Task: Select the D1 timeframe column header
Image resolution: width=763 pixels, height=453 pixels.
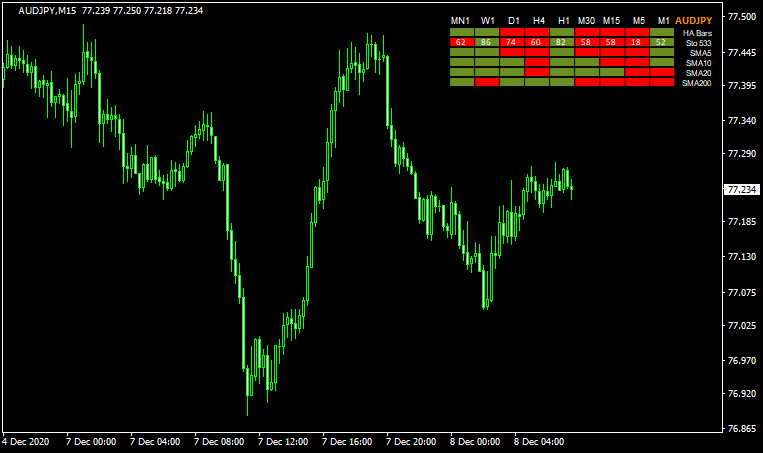Action: coord(512,21)
